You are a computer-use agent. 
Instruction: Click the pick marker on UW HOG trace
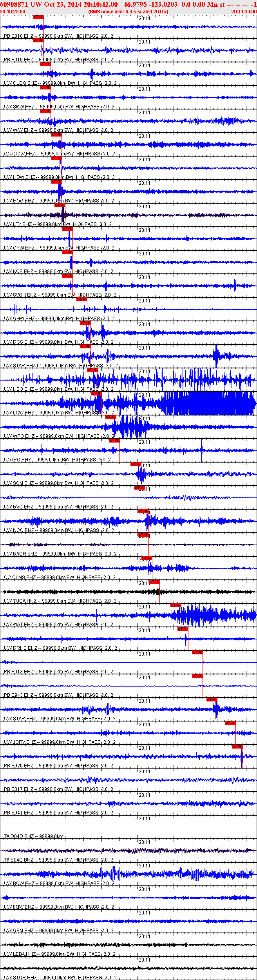(56, 182)
